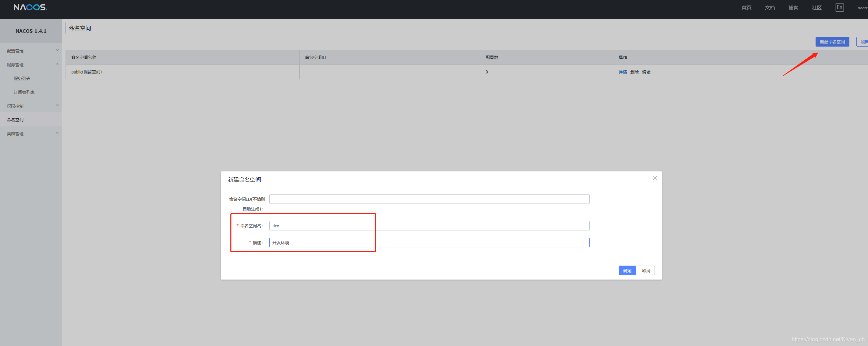
Task: Click the 配置数 value 0 cell
Action: 546,72
